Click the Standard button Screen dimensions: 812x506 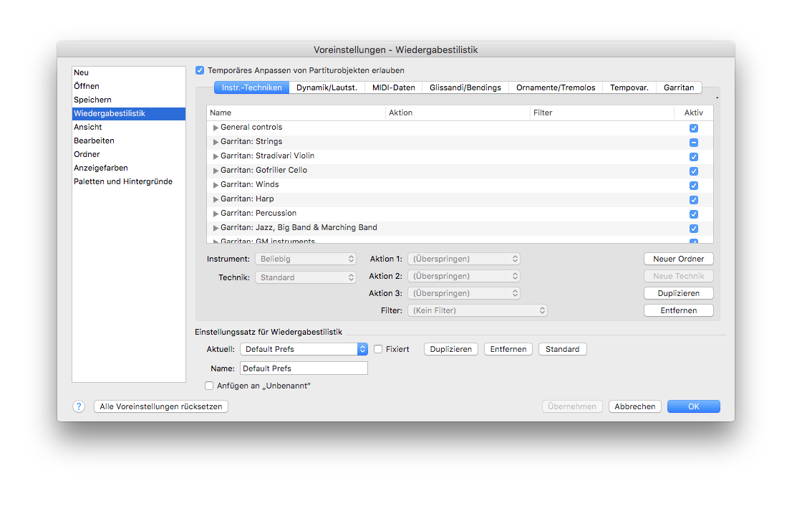click(562, 350)
